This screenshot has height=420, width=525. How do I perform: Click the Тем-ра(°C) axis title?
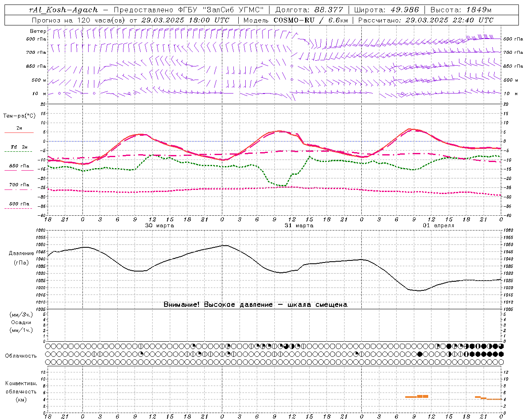19,116
